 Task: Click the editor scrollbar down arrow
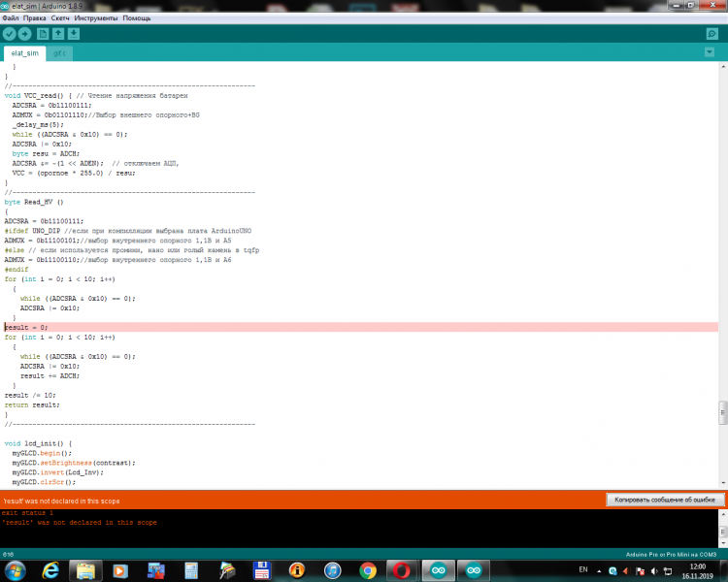tap(723, 483)
